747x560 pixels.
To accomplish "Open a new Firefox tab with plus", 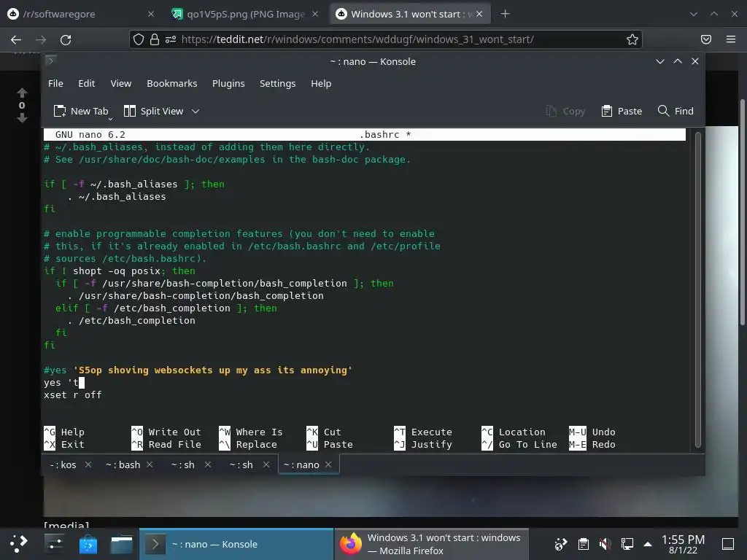I will [505, 14].
